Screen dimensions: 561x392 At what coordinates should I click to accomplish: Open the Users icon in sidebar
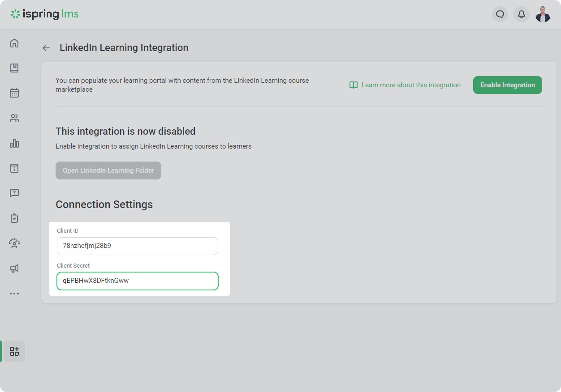click(x=14, y=118)
